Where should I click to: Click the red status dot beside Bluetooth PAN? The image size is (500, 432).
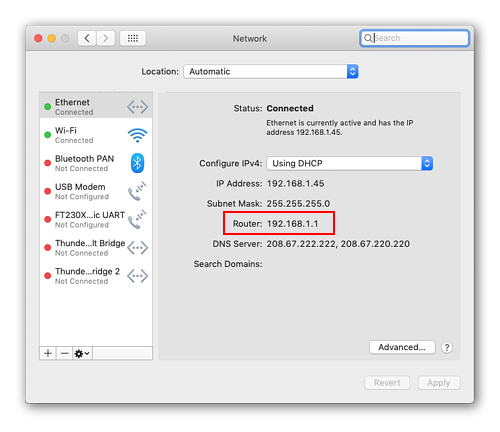pos(48,163)
